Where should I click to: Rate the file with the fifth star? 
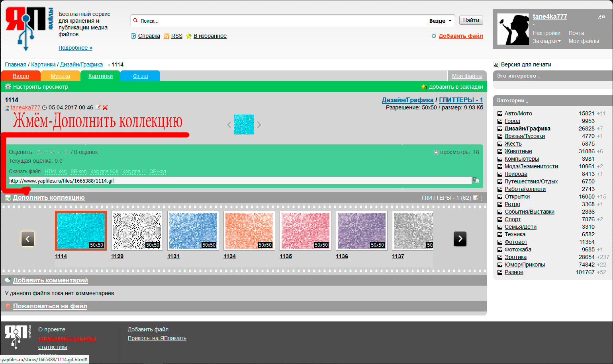coord(66,152)
